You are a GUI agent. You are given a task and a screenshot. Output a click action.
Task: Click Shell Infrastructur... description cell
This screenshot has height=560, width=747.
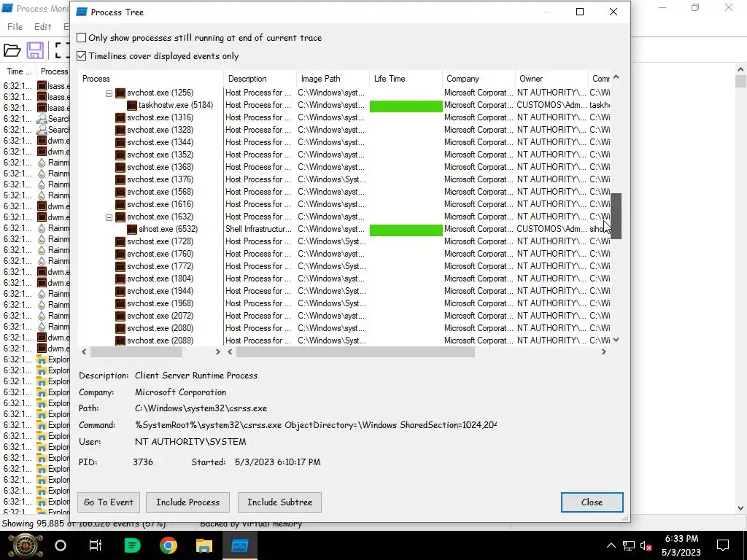click(x=258, y=229)
